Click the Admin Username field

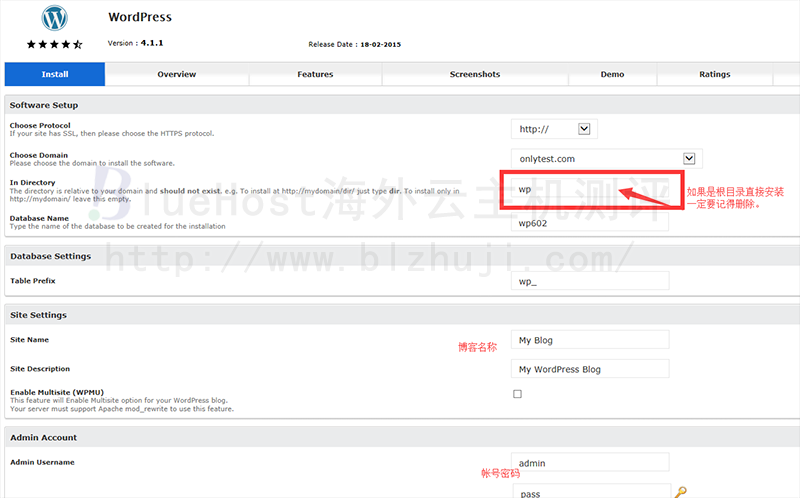[590, 462]
